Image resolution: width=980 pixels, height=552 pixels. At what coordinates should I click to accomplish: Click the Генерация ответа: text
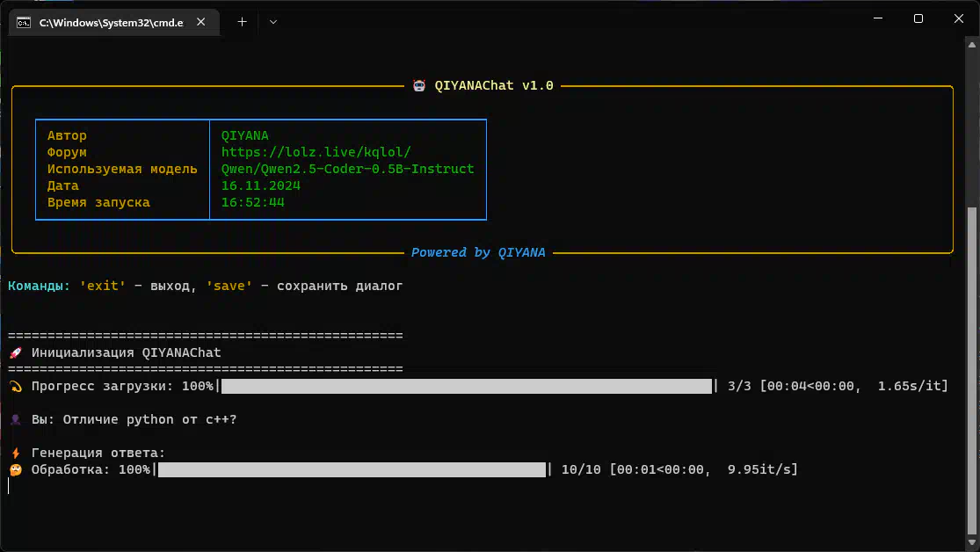pyautogui.click(x=98, y=454)
